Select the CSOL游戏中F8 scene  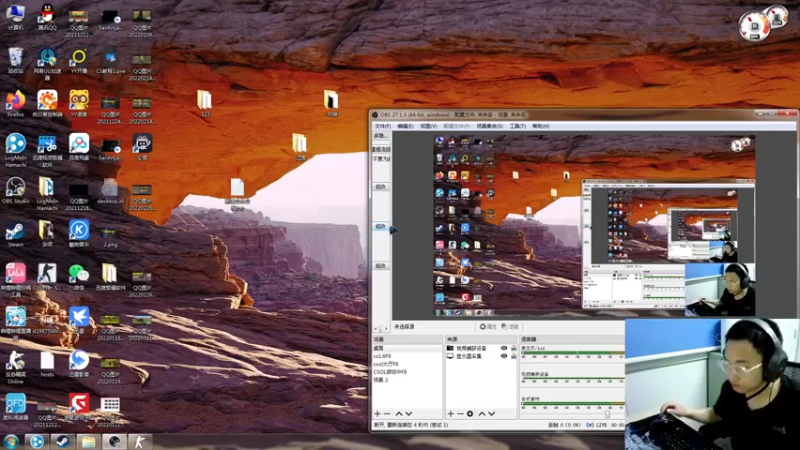coord(407,372)
